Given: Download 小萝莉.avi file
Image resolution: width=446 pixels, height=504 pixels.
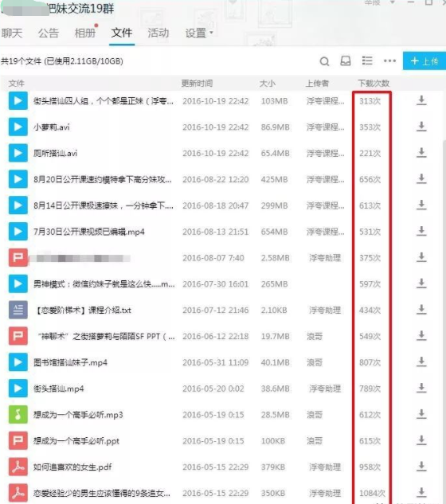Looking at the screenshot, I should [421, 127].
